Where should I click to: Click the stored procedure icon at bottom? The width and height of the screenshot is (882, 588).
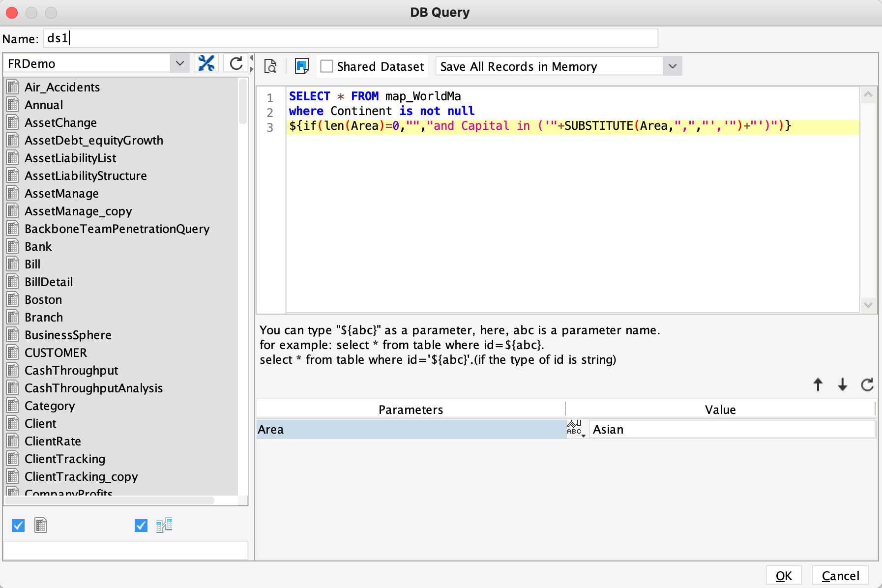[164, 525]
